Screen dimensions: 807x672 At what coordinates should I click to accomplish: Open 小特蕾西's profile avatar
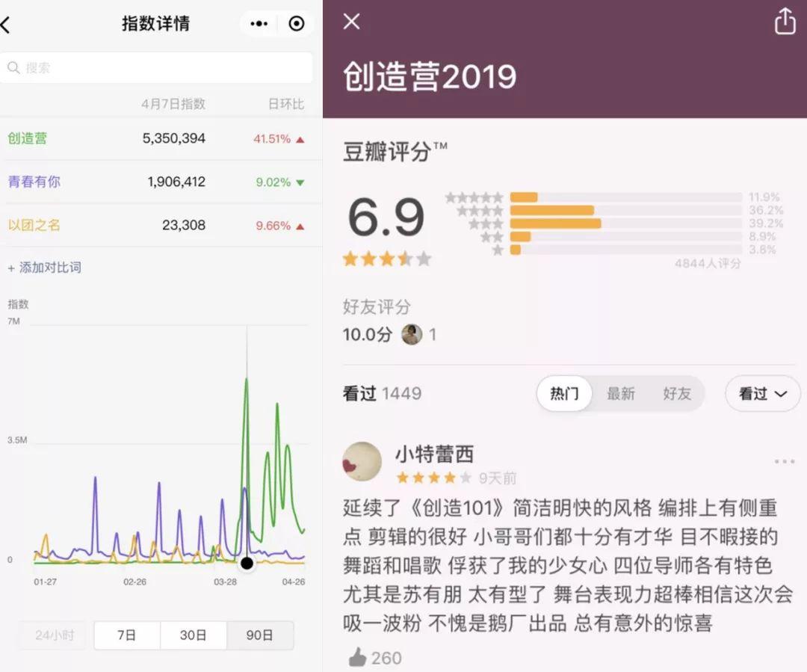pos(362,461)
